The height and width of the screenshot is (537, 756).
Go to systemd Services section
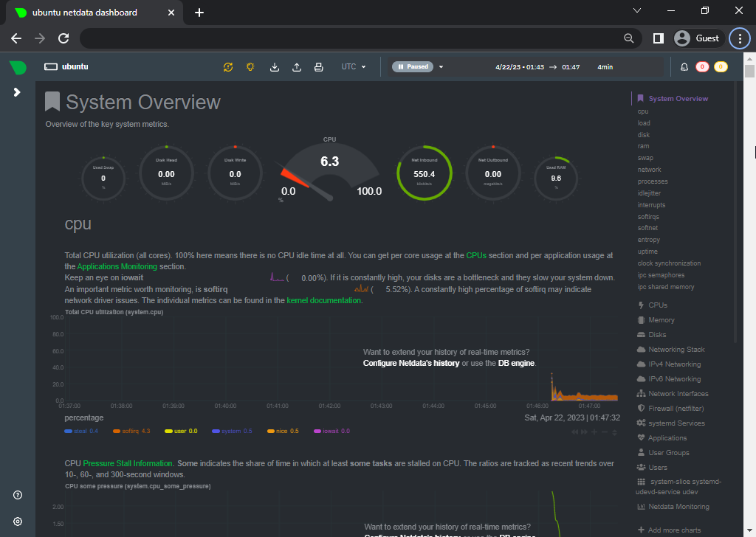pos(671,423)
